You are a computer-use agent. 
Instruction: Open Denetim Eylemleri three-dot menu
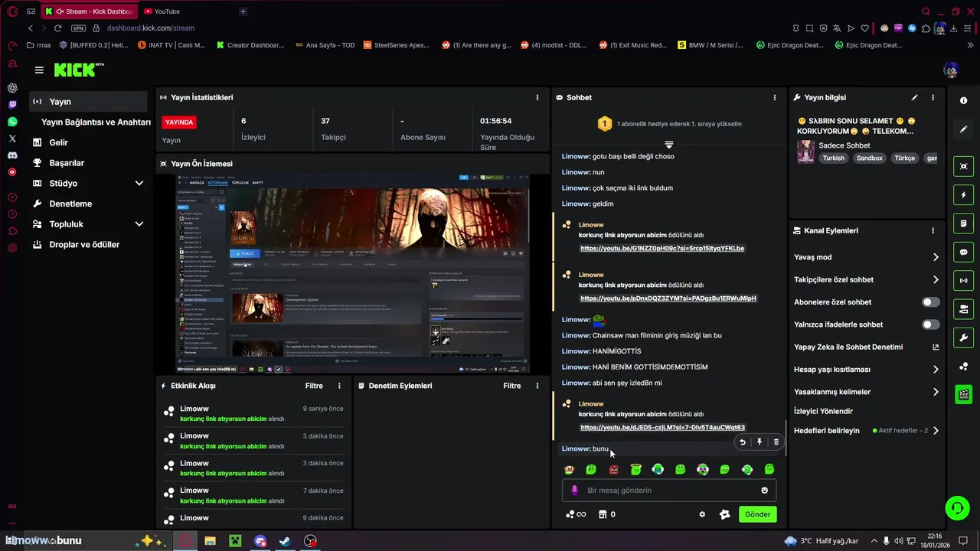pyautogui.click(x=537, y=386)
